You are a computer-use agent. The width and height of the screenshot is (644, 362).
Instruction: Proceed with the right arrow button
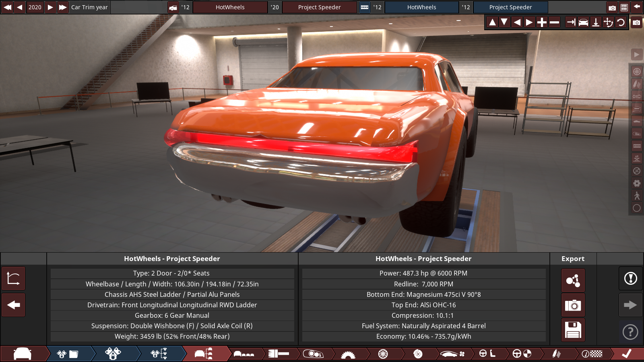point(630,305)
